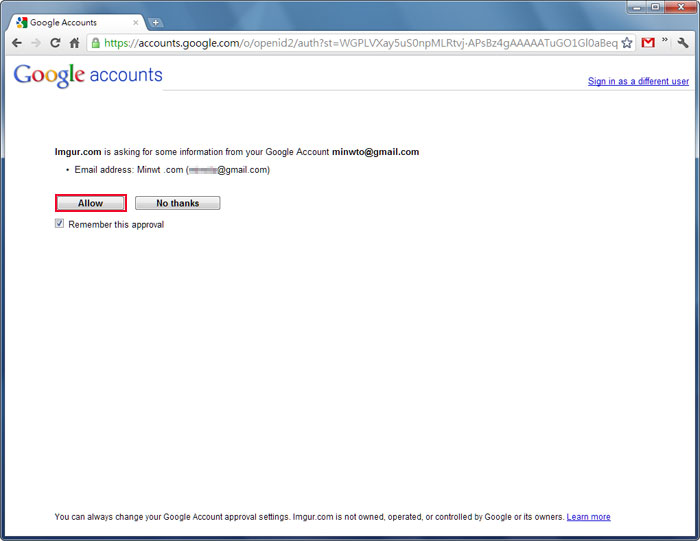
Task: Click the Google Accounts tab favicon
Action: (x=21, y=22)
